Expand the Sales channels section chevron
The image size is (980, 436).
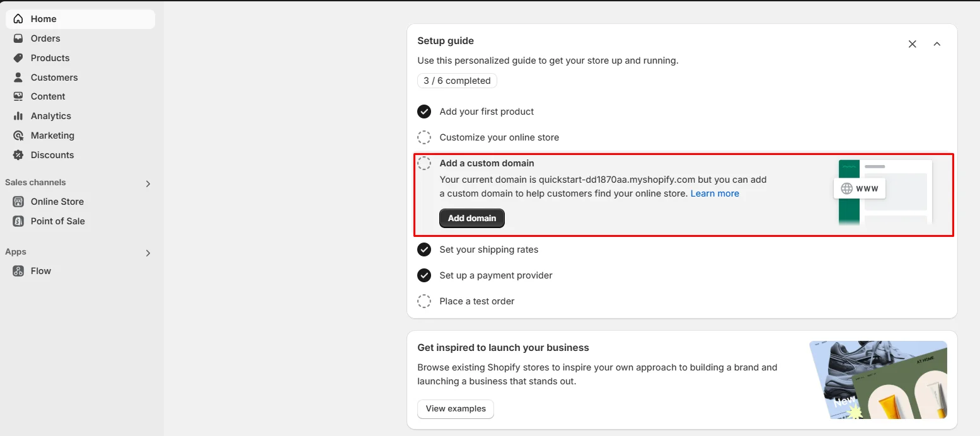pos(148,184)
